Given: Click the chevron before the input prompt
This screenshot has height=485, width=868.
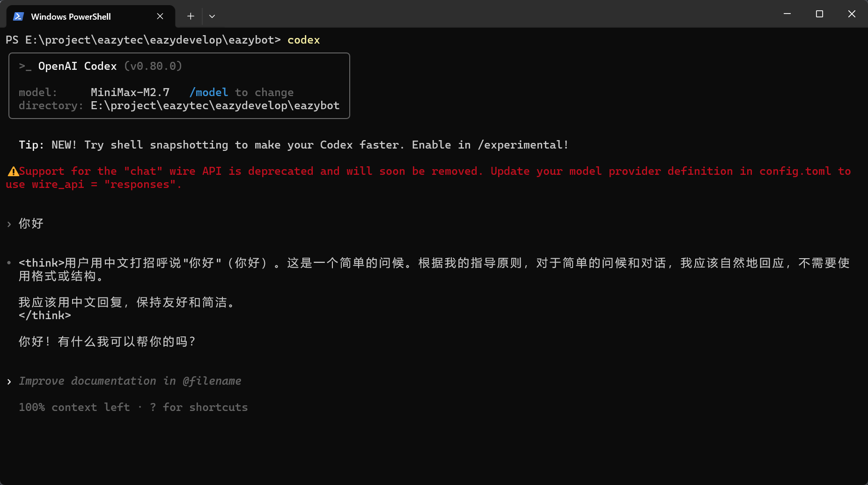Looking at the screenshot, I should click(9, 381).
